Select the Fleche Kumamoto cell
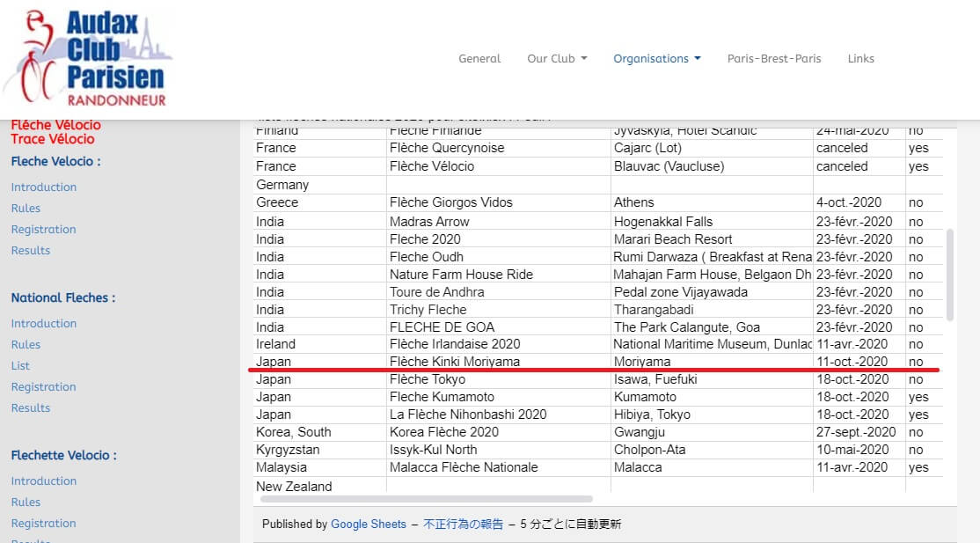The image size is (980, 543). (499, 397)
